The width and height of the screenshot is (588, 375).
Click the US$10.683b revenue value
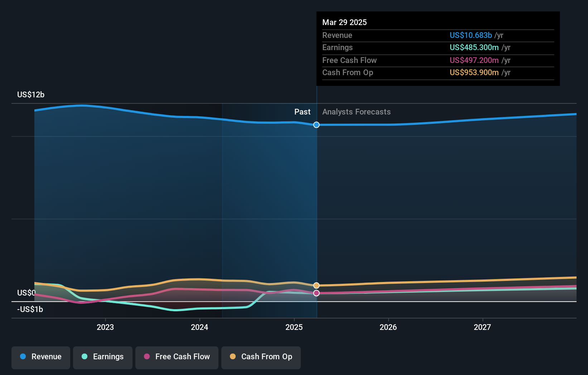(471, 35)
